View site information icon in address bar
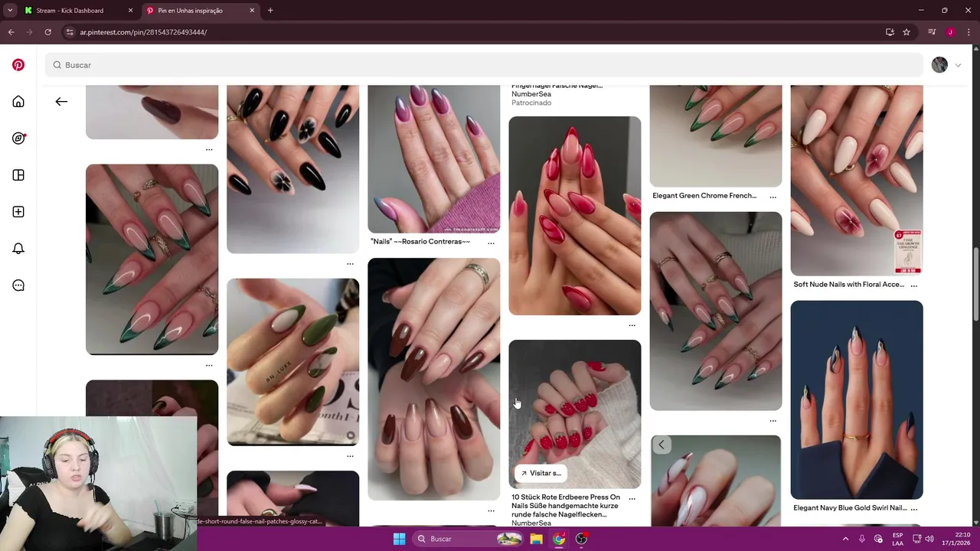This screenshot has width=980, height=551. pyautogui.click(x=70, y=32)
